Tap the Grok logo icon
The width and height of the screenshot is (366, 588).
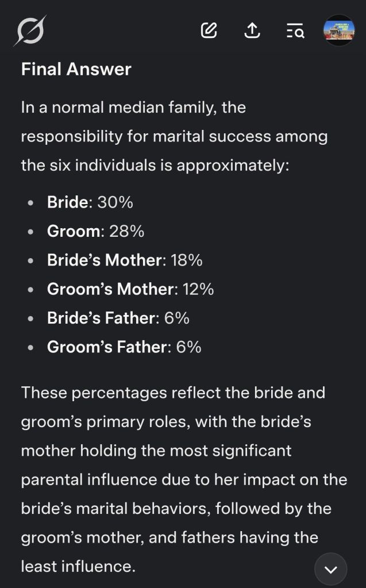click(30, 30)
